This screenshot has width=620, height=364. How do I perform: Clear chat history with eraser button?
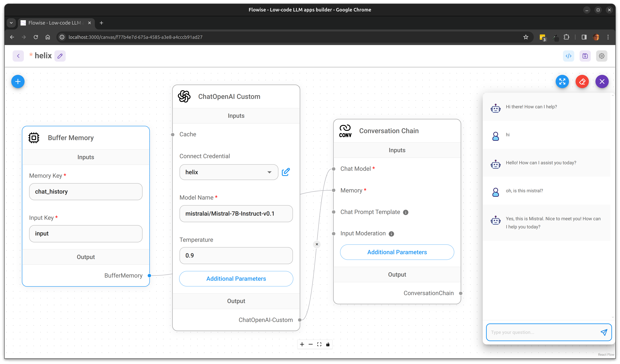point(582,82)
